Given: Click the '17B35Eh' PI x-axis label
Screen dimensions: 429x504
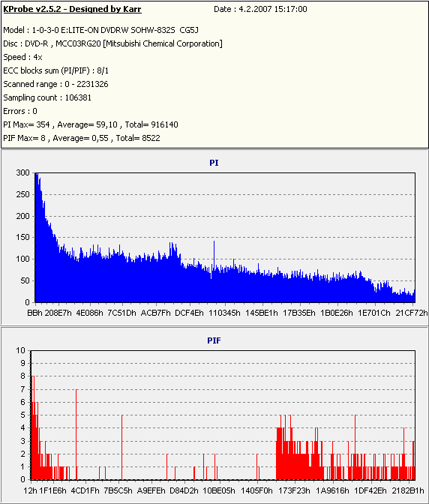Looking at the screenshot, I should 299,313.
